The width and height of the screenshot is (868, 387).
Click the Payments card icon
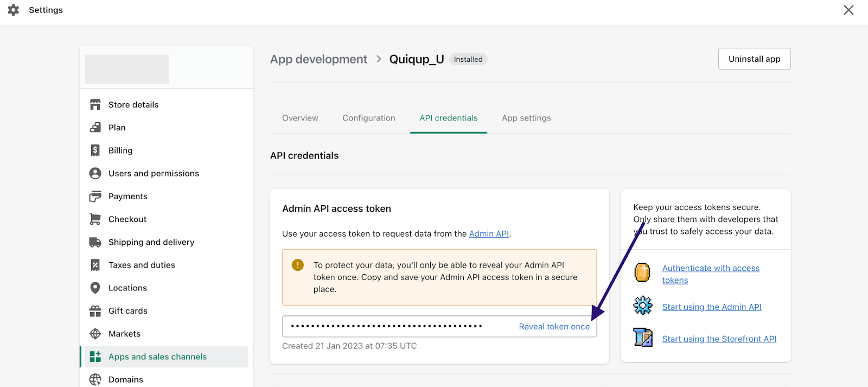95,196
